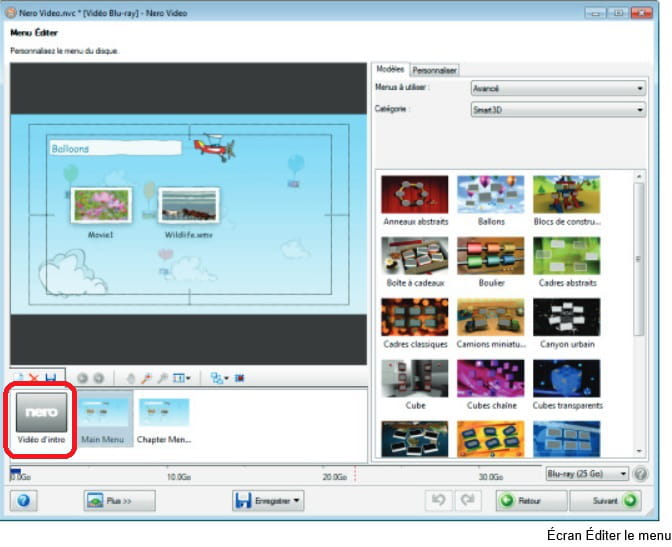Click the Wildlife.wmv label in the preview

[189, 235]
